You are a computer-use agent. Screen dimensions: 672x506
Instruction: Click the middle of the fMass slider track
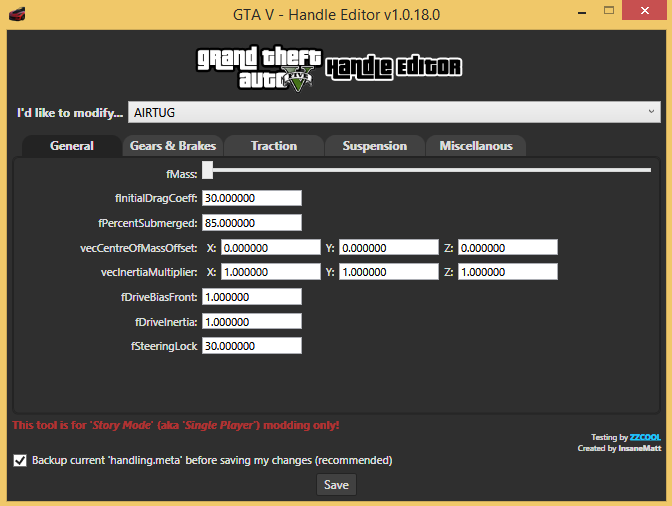click(427, 170)
